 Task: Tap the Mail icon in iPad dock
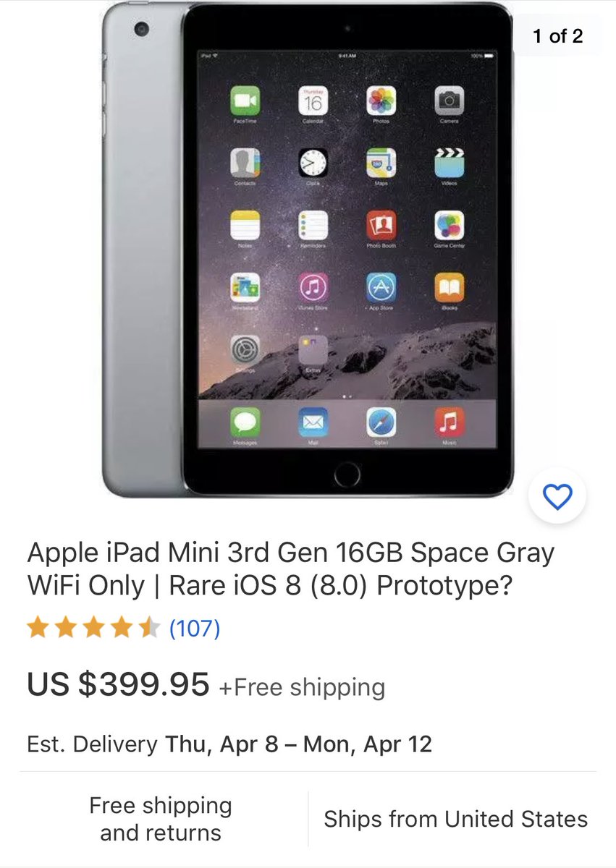pos(313,422)
